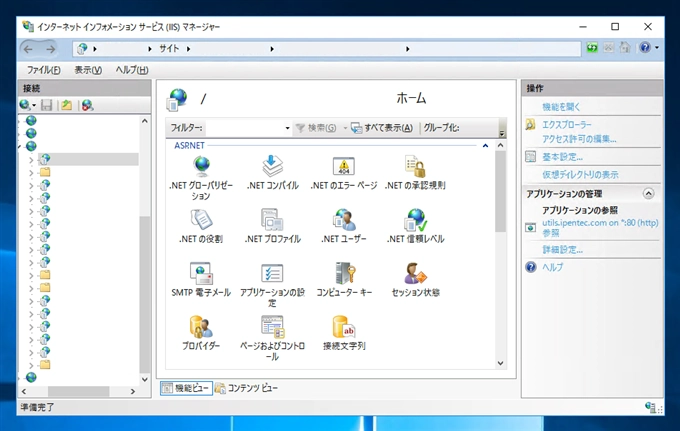Open セッション状態 feature
The height and width of the screenshot is (431, 680).
pyautogui.click(x=415, y=280)
